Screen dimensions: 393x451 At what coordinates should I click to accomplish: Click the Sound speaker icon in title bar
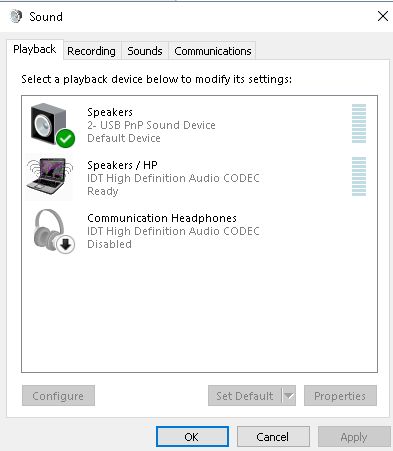(16, 16)
